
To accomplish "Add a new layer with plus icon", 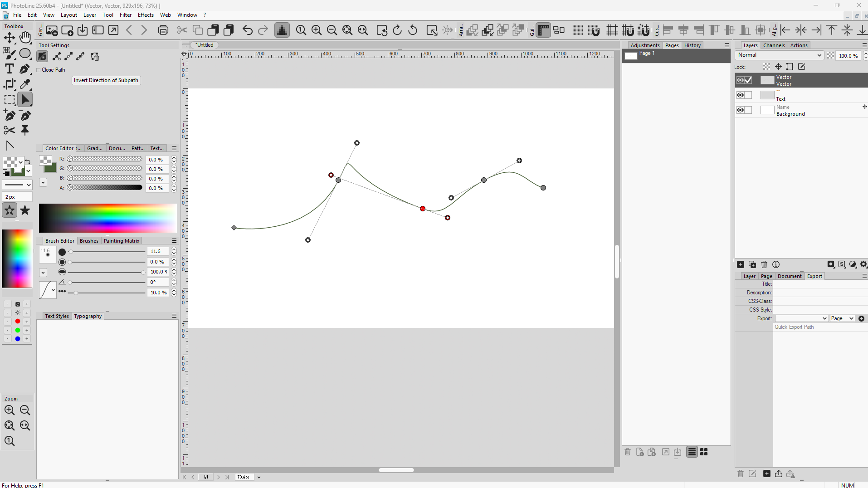I will (x=741, y=264).
